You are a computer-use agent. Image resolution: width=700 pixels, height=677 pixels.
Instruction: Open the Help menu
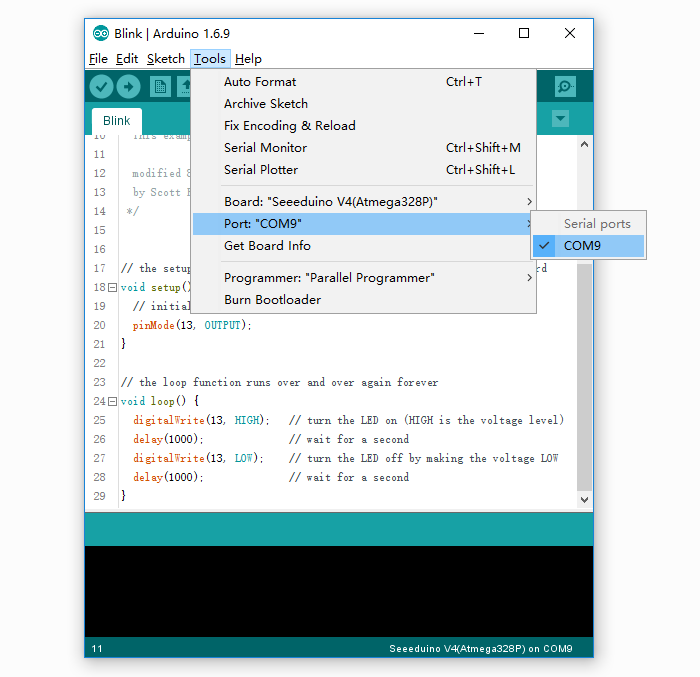pos(248,59)
